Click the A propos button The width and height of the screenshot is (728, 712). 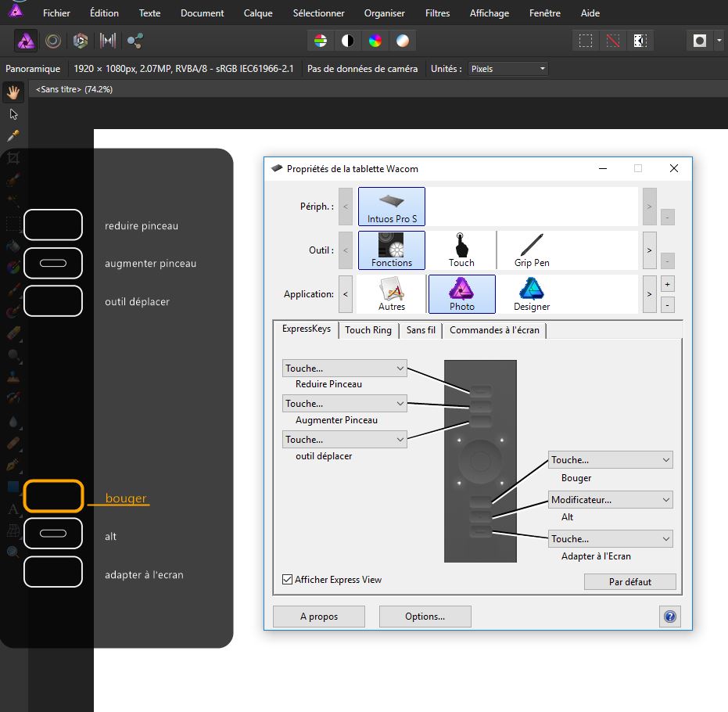point(319,617)
